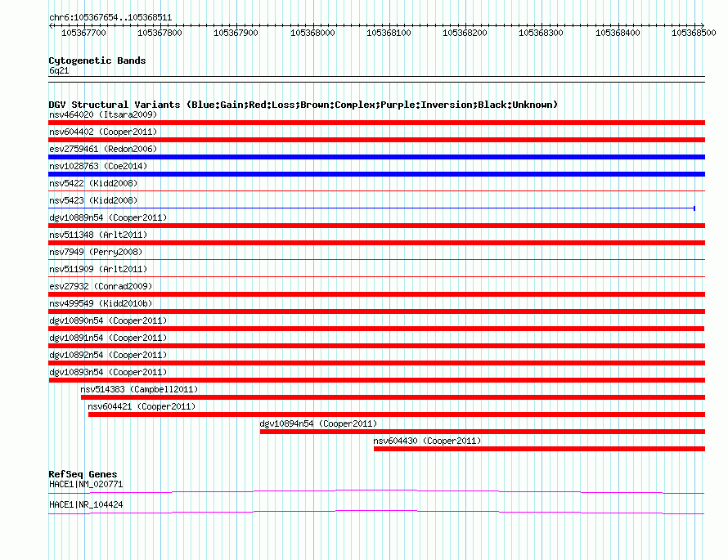Select the esv2759461 (Redon2006) blue gain bar
Image resolution: width=728 pixels, height=560 pixels.
point(376,157)
